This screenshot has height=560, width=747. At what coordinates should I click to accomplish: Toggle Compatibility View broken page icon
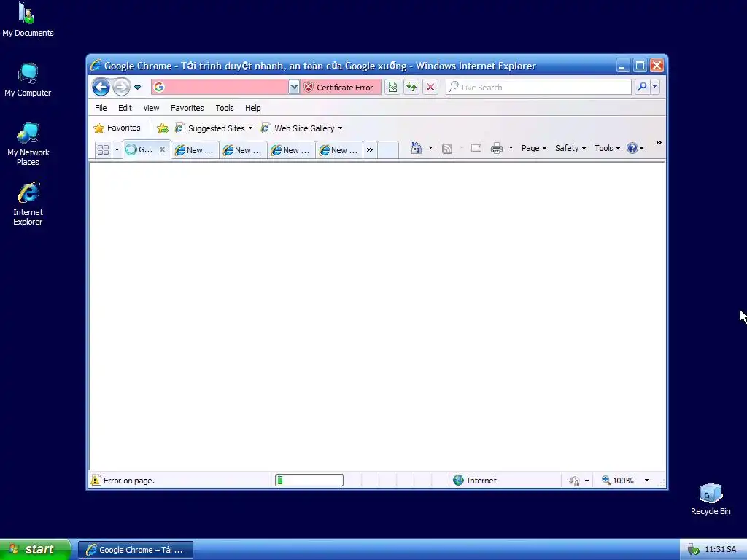tap(392, 87)
